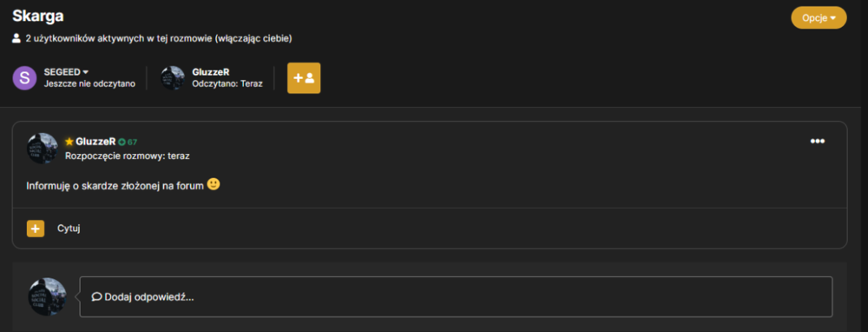Click the speech bubble icon in reply box
The height and width of the screenshot is (332, 868).
(x=96, y=296)
